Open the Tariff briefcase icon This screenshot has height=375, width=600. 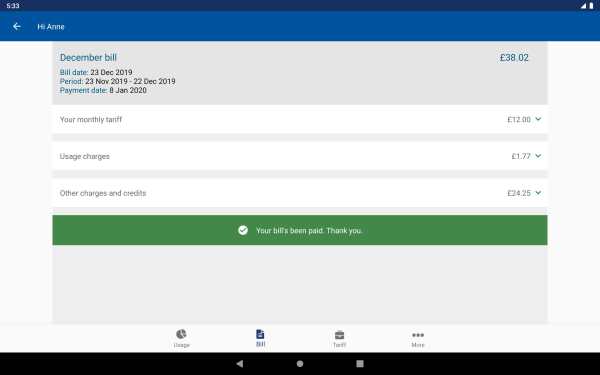pyautogui.click(x=339, y=335)
